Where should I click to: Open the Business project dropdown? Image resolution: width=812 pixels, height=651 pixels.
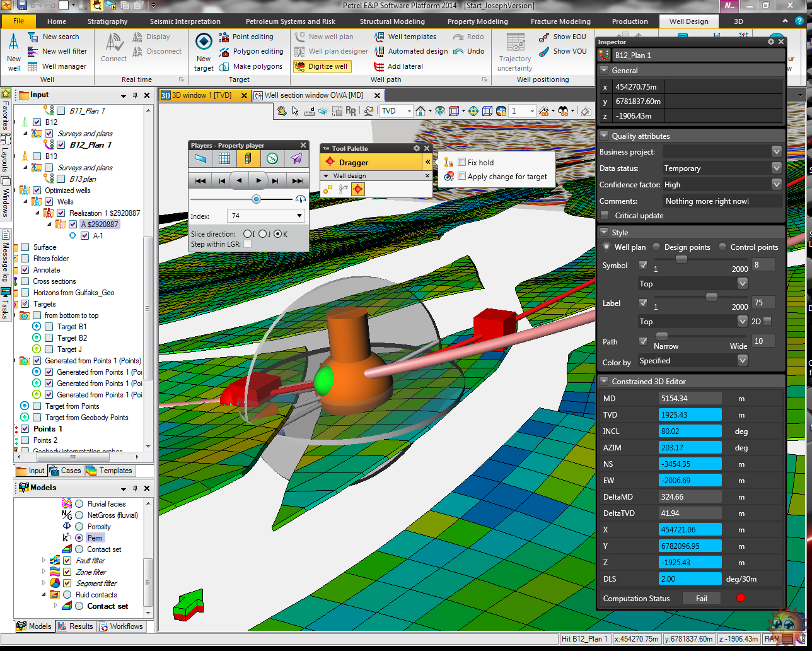tap(777, 152)
